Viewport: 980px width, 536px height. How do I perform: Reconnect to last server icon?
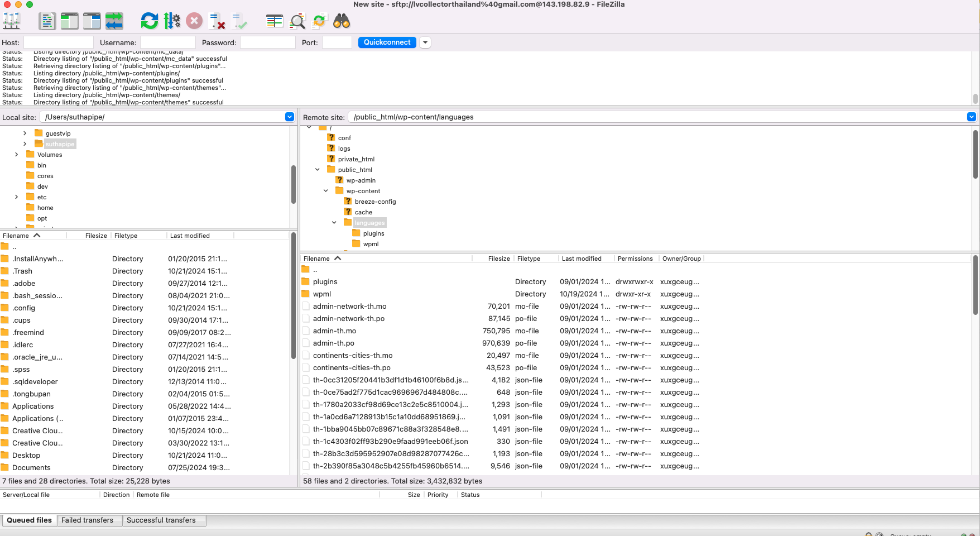pos(239,22)
